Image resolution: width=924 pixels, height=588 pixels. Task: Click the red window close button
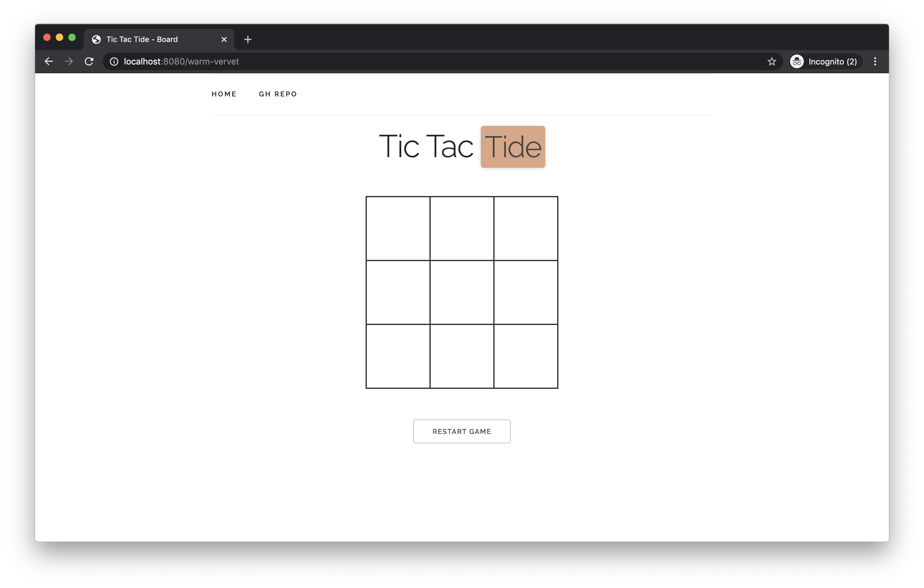click(47, 37)
